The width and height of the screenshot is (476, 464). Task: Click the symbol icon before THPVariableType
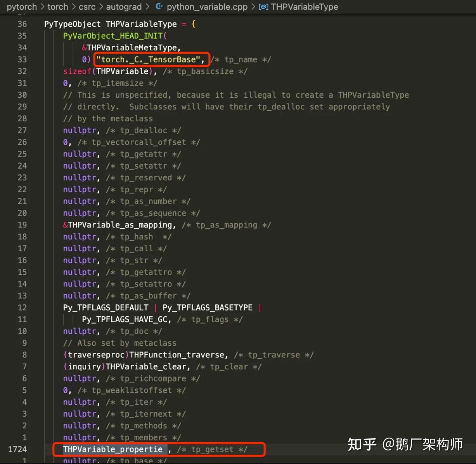tap(263, 7)
